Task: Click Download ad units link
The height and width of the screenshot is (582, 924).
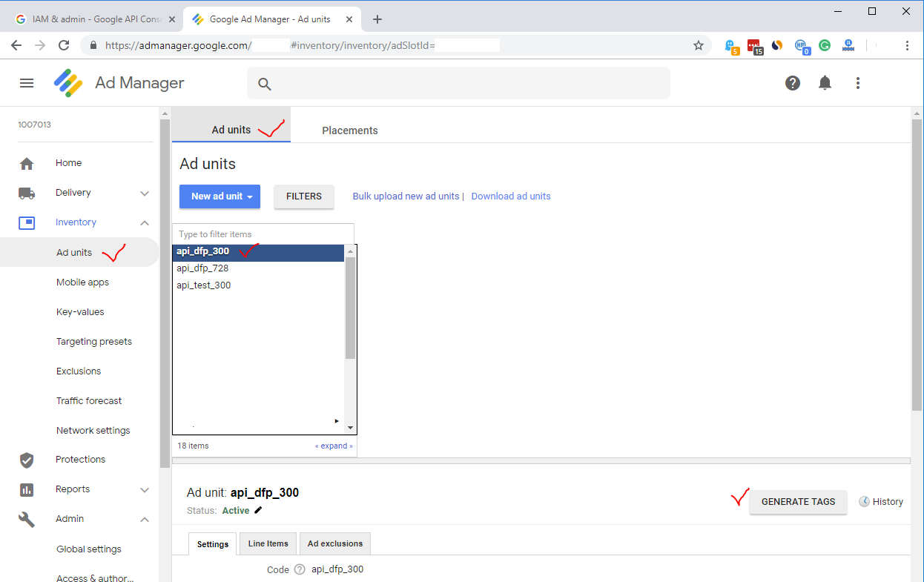Action: coord(510,196)
